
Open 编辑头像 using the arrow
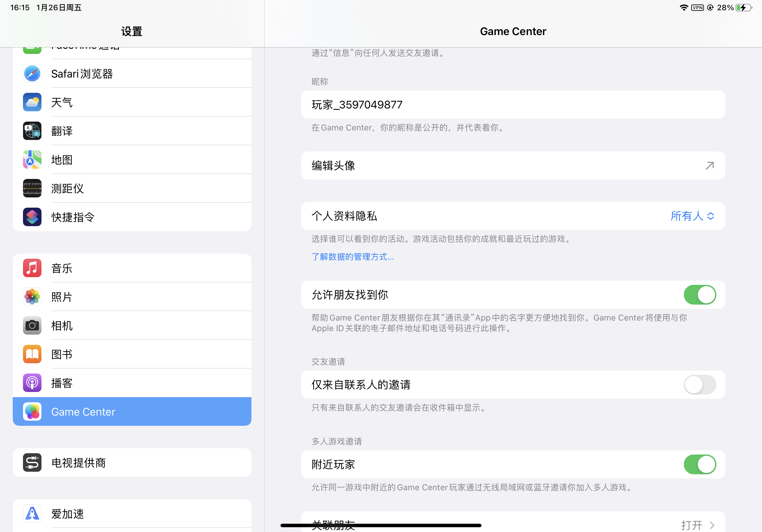(x=710, y=166)
